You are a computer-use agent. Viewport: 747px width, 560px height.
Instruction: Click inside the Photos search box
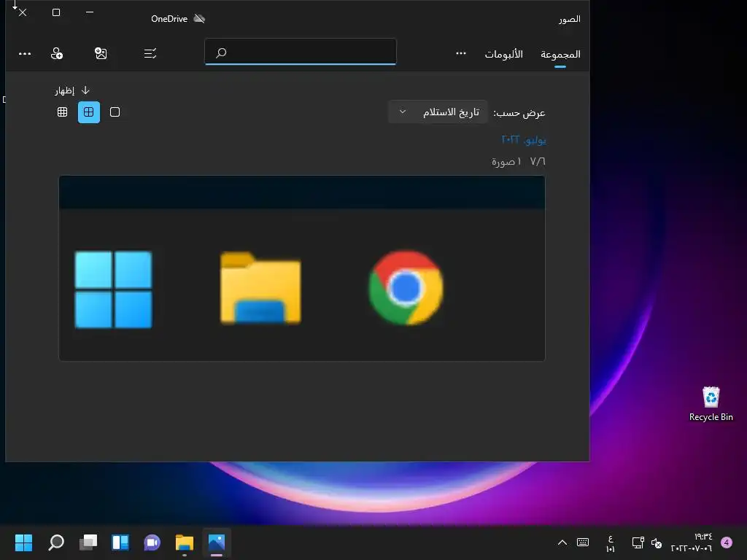301,52
